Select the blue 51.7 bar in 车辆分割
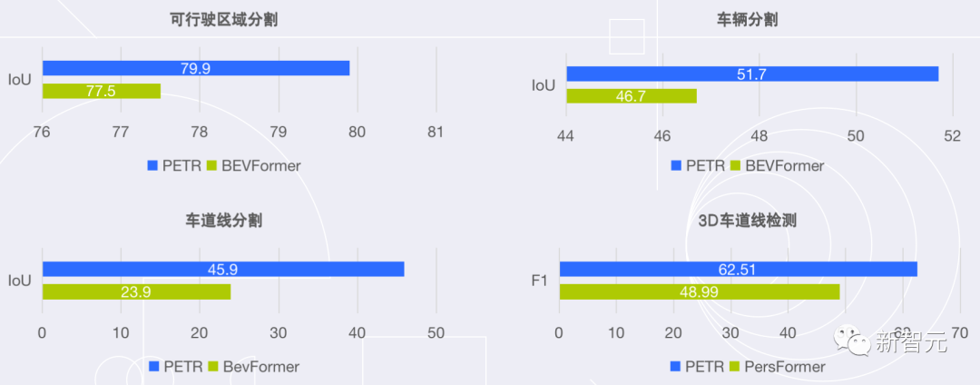The image size is (980, 385). point(751,74)
